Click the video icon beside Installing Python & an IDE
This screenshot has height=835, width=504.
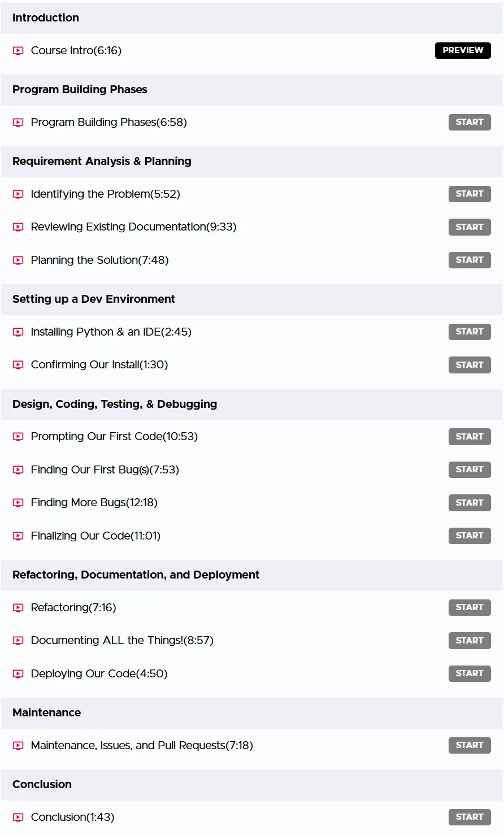click(18, 332)
